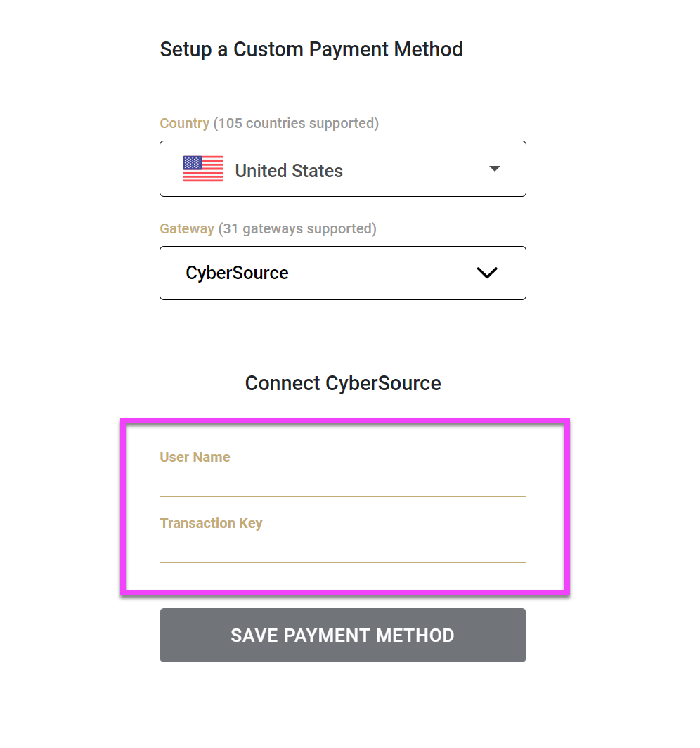Click the United States flag icon
The height and width of the screenshot is (748, 700).
tap(203, 169)
